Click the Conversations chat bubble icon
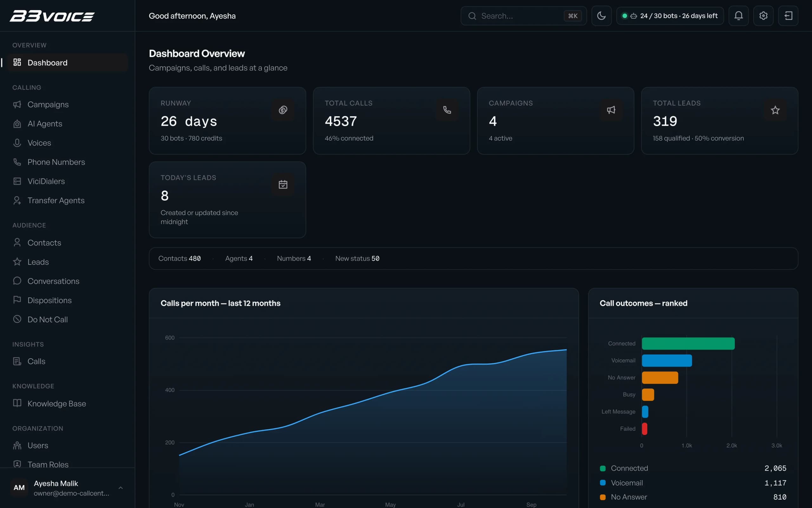Viewport: 812px width, 508px height. coord(17,281)
